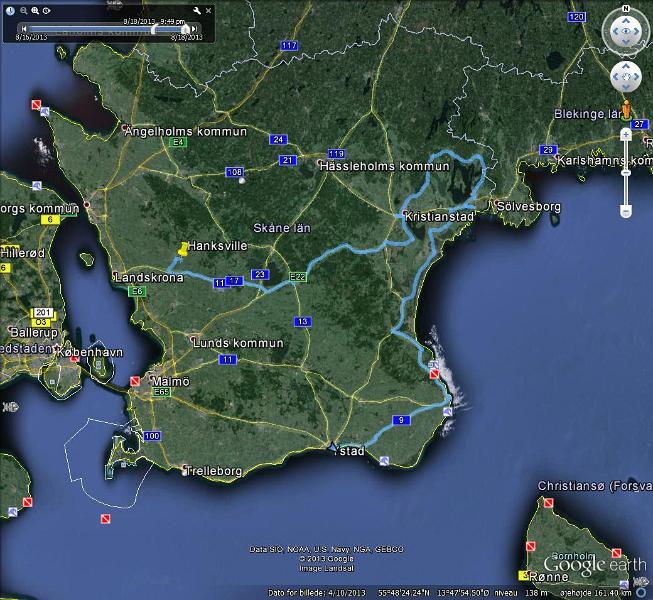Click road 117 shield

[x=289, y=45]
